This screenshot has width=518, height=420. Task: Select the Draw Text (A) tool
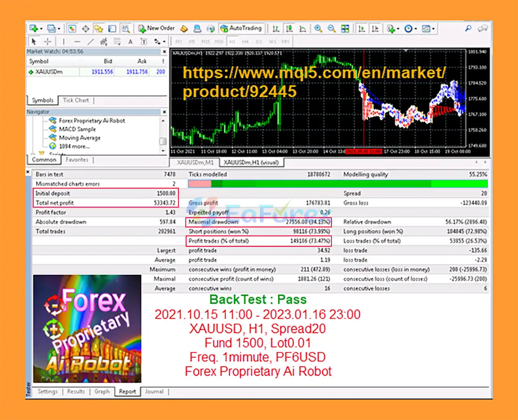[130, 41]
